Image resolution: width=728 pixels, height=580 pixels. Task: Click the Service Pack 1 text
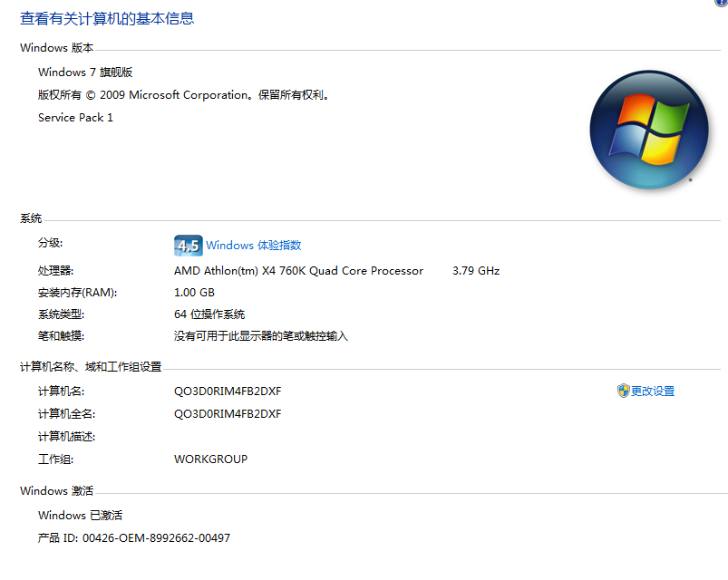[75, 118]
